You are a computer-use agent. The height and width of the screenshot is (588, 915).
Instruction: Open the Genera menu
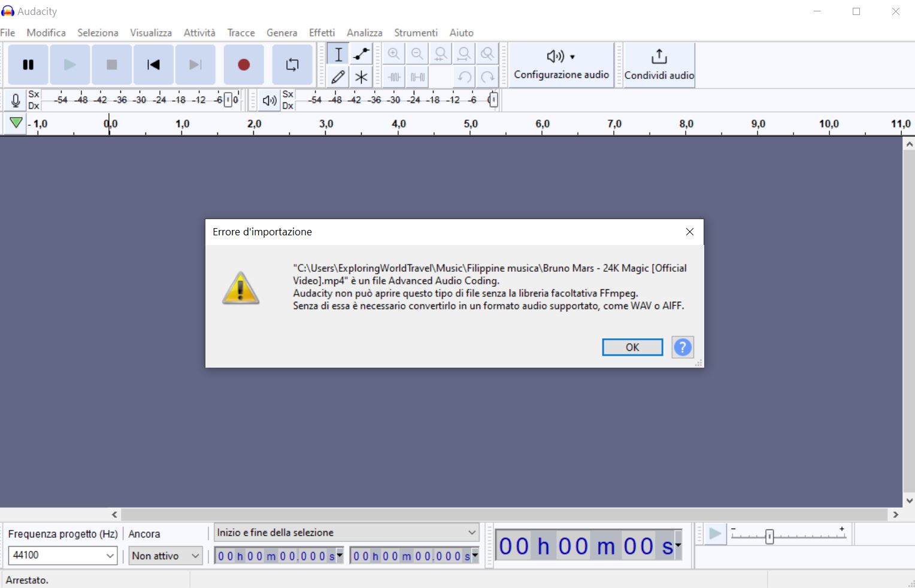(x=282, y=33)
